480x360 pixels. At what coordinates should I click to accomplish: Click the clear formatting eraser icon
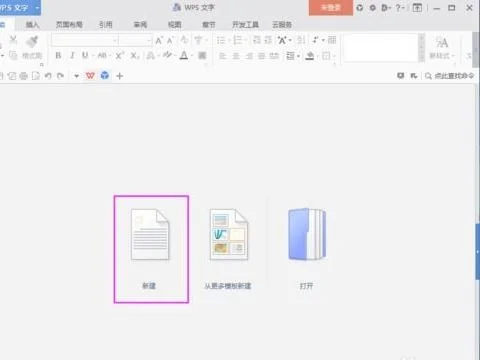pos(184,40)
